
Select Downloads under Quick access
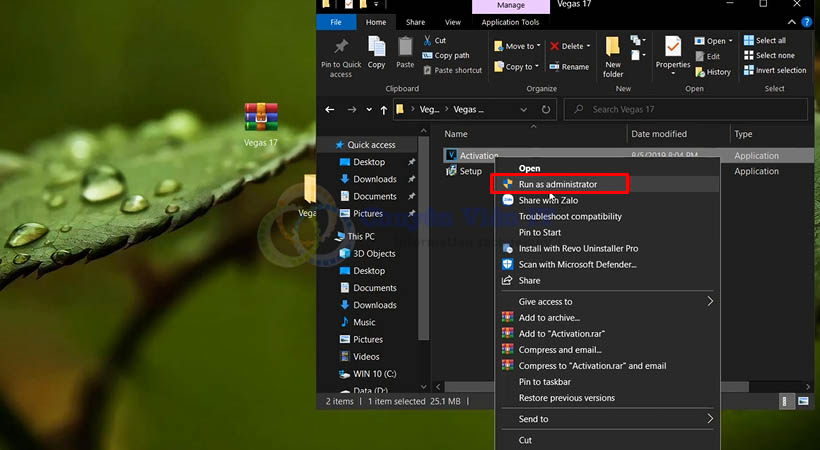[x=375, y=179]
